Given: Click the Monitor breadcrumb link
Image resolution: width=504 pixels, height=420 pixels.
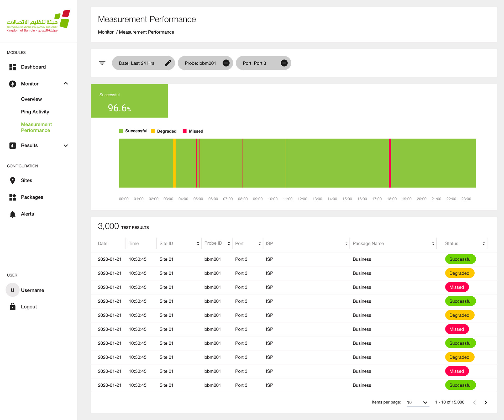Looking at the screenshot, I should [106, 32].
